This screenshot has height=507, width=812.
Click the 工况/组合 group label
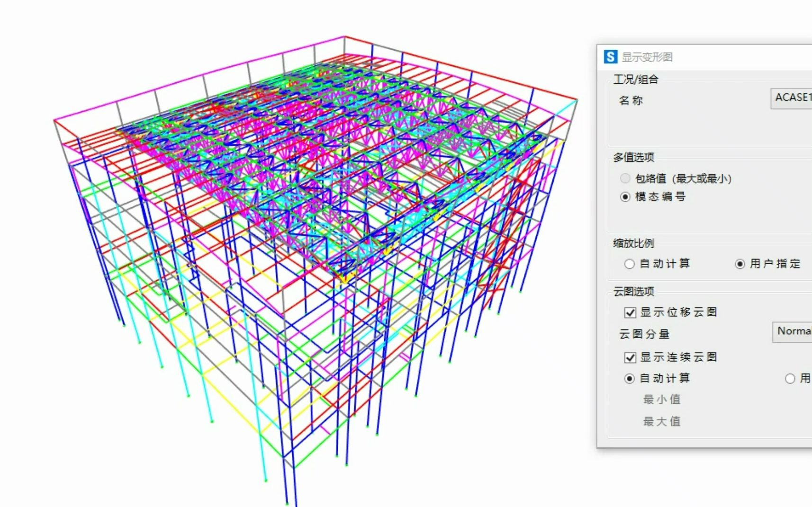pos(636,80)
